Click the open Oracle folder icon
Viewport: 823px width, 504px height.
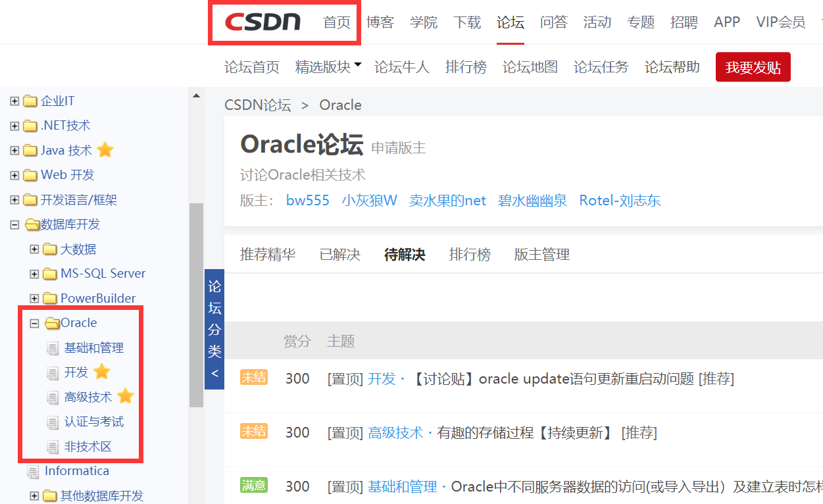pos(52,323)
